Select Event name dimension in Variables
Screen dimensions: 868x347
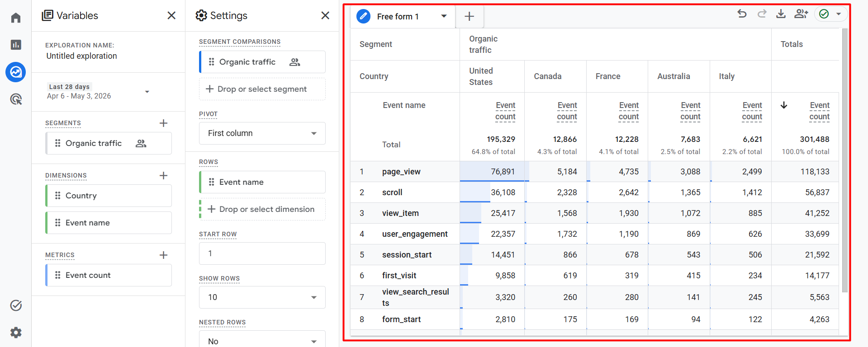(109, 223)
